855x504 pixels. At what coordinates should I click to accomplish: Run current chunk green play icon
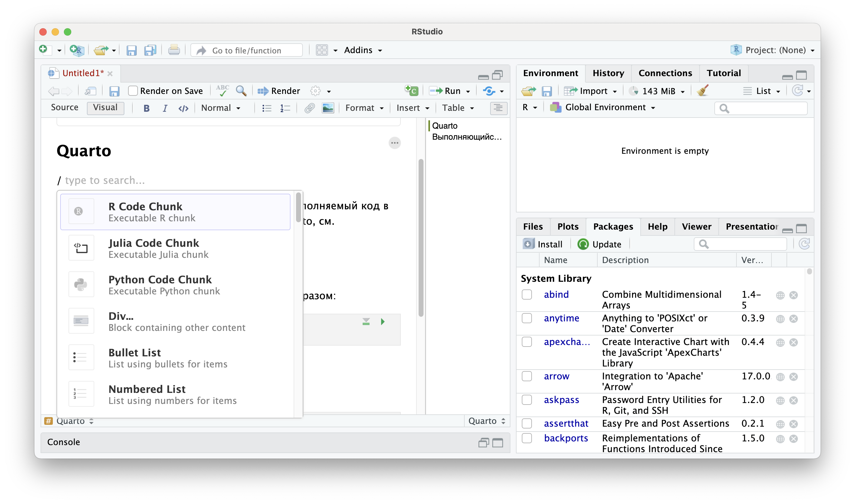[383, 322]
